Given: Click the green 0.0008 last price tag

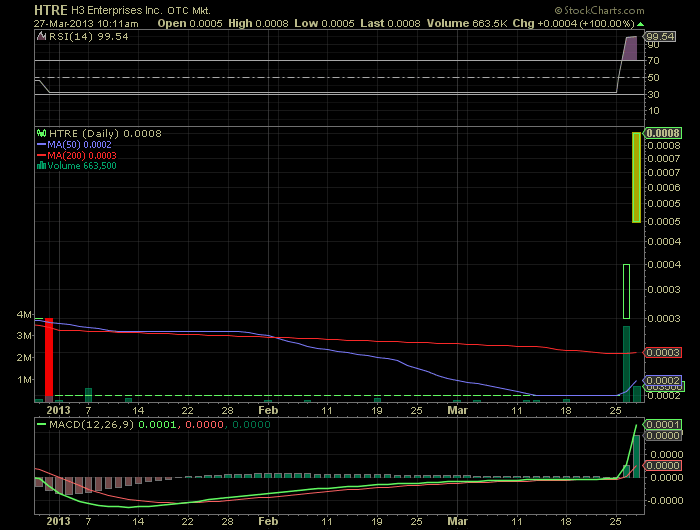Looking at the screenshot, I should (x=663, y=133).
